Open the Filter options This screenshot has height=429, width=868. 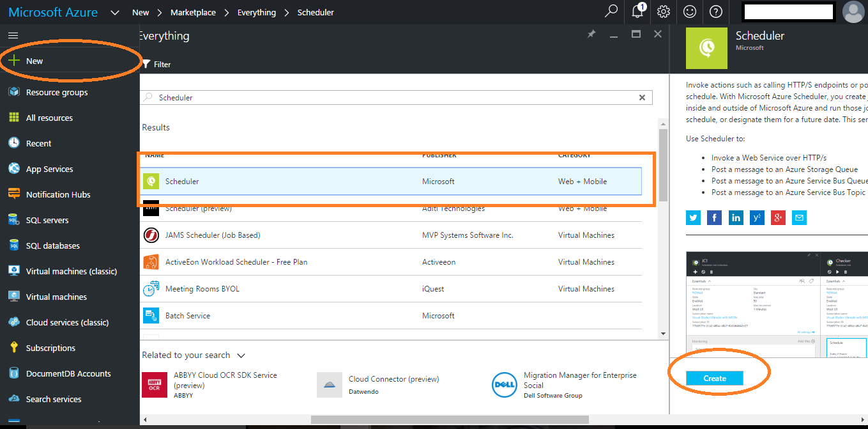point(156,64)
